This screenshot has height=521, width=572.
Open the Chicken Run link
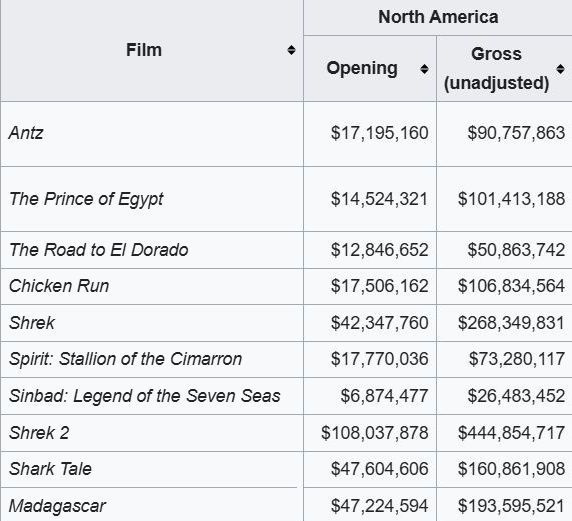click(x=59, y=286)
